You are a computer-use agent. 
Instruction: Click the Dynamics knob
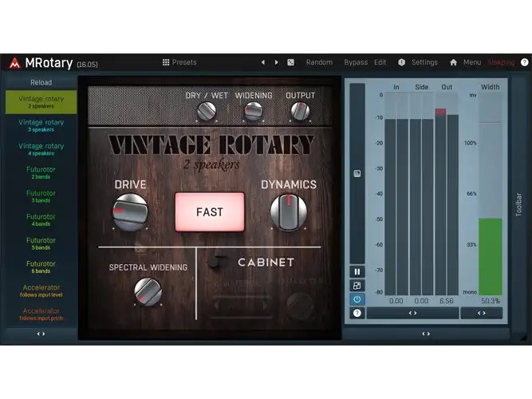pyautogui.click(x=289, y=212)
